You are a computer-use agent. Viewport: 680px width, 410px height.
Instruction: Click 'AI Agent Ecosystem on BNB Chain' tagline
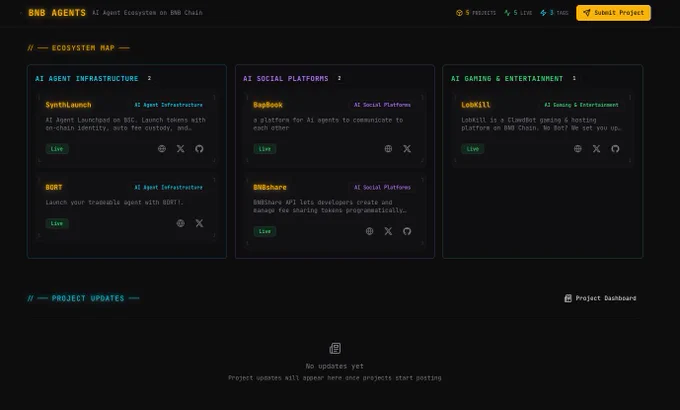[x=147, y=13]
